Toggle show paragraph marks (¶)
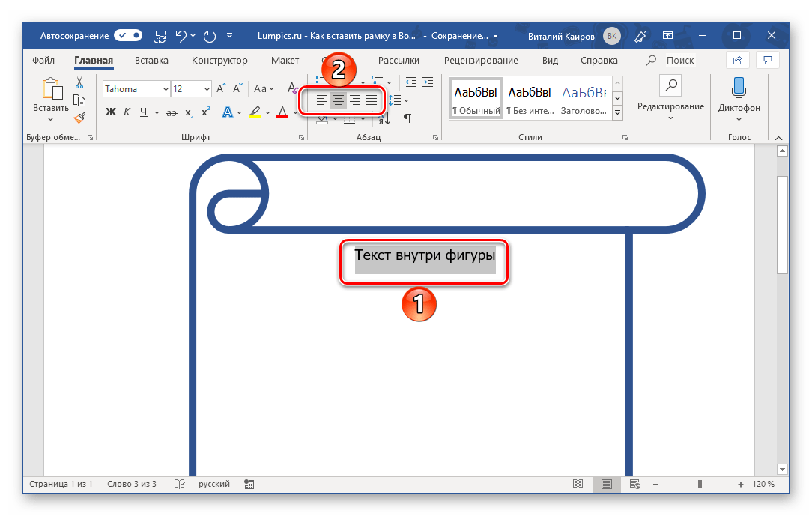Image resolution: width=812 pixels, height=516 pixels. [407, 118]
